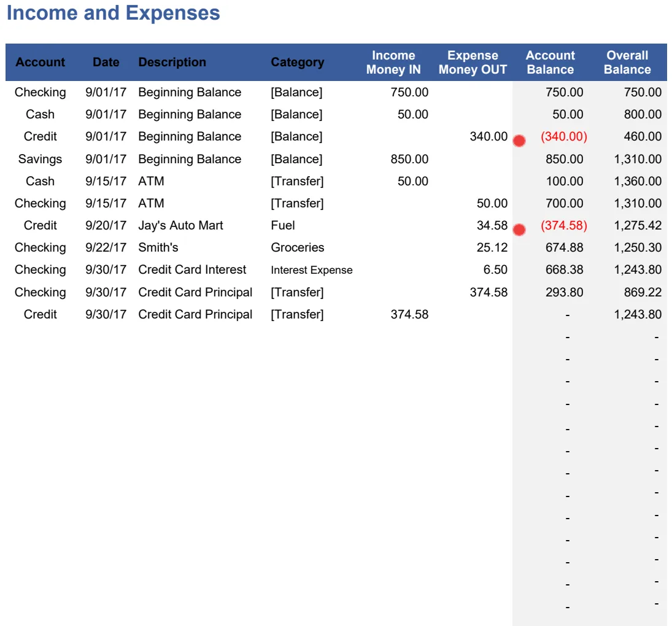Select the Jay's Auto Mart description
Screen dimensions: 672x626
180,226
